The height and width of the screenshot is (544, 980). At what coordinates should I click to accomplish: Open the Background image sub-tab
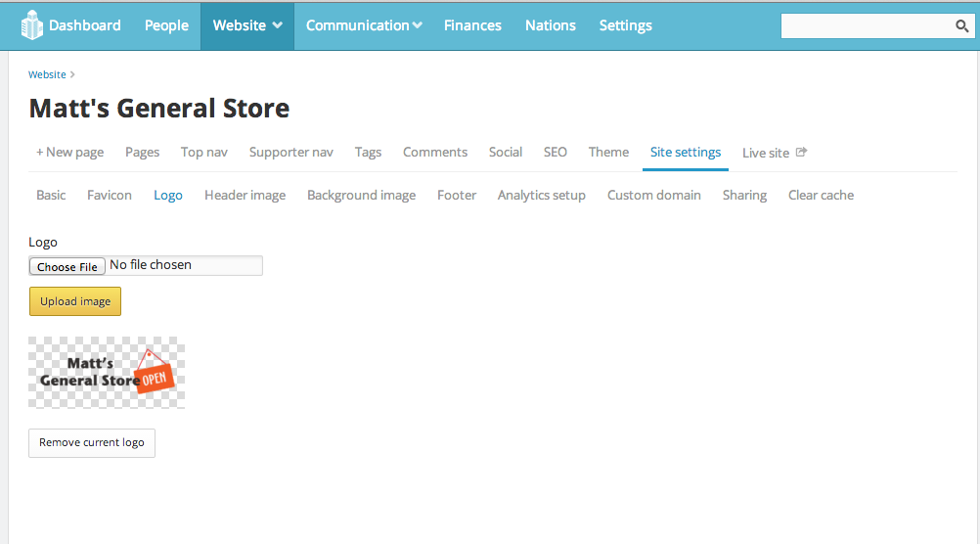(x=361, y=195)
